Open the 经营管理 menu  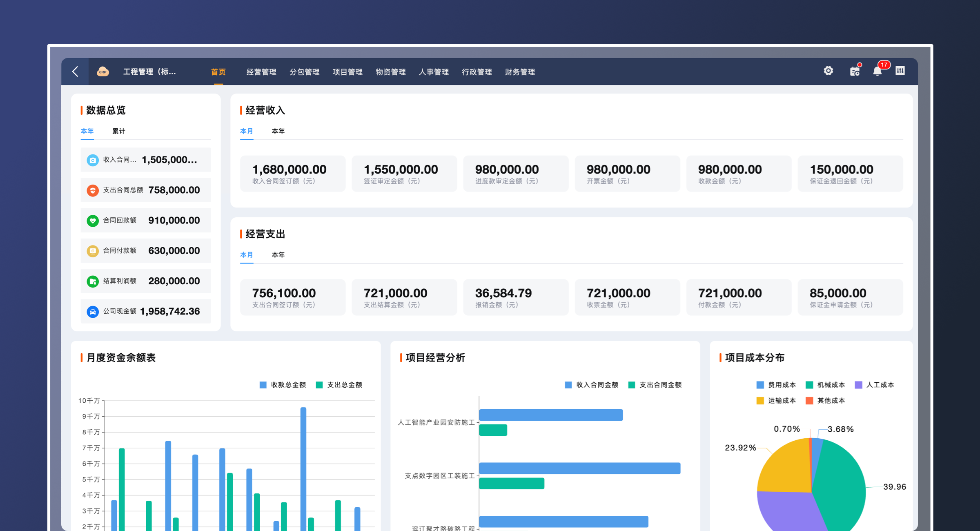(x=261, y=72)
